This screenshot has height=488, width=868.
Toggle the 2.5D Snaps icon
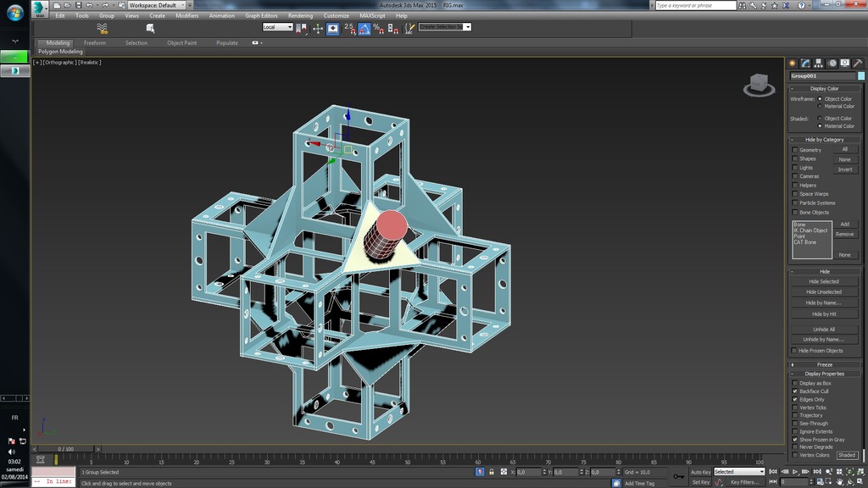[x=349, y=28]
